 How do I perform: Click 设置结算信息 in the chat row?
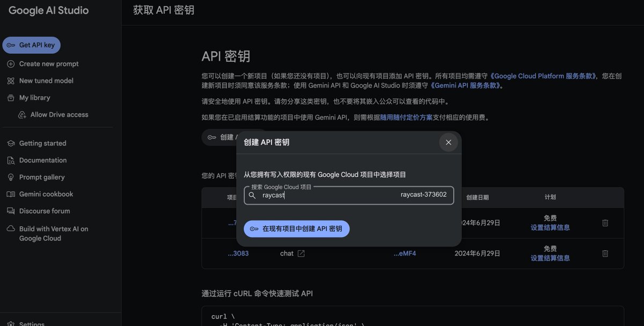550,258
